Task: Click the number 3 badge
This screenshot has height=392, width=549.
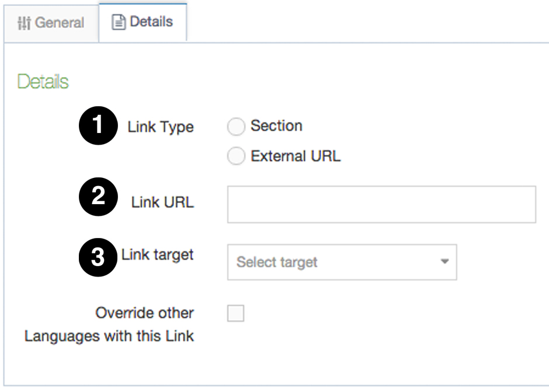Action: coord(98,257)
